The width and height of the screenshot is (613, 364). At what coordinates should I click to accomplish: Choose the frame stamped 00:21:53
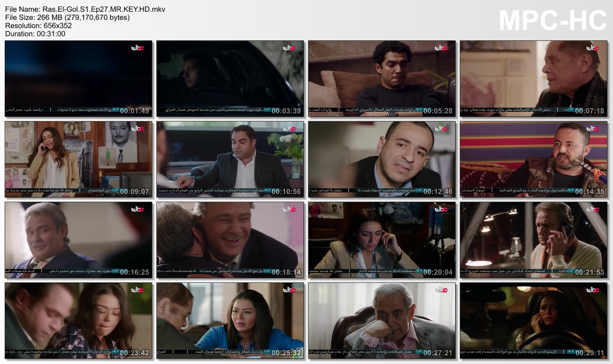point(533,240)
